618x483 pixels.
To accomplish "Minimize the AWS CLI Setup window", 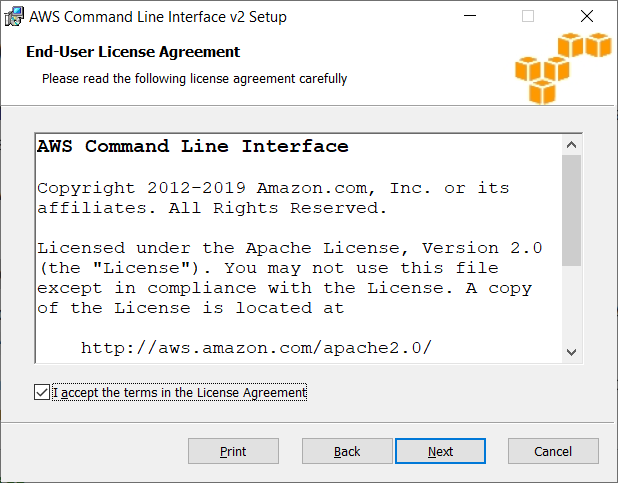I will point(470,16).
